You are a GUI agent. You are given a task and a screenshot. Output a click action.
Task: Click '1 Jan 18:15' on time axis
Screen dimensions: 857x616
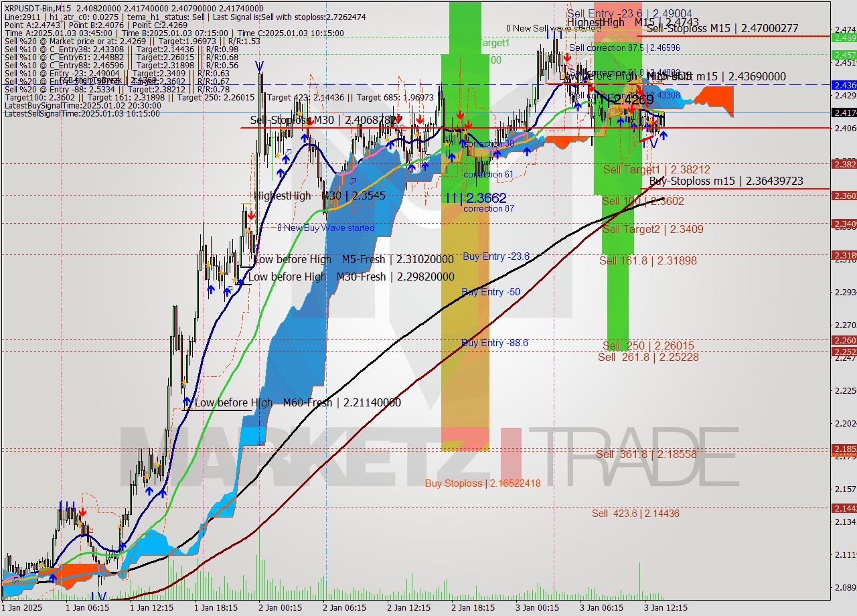(216, 608)
